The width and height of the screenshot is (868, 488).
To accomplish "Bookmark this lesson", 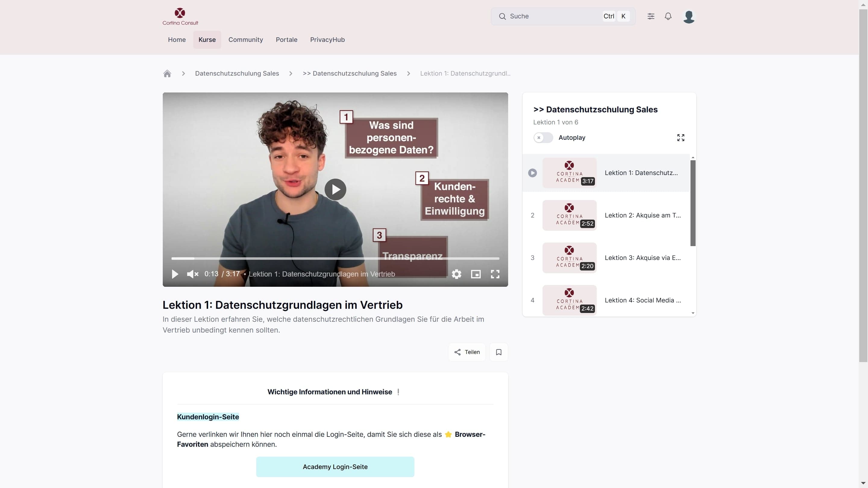I will click(x=499, y=352).
